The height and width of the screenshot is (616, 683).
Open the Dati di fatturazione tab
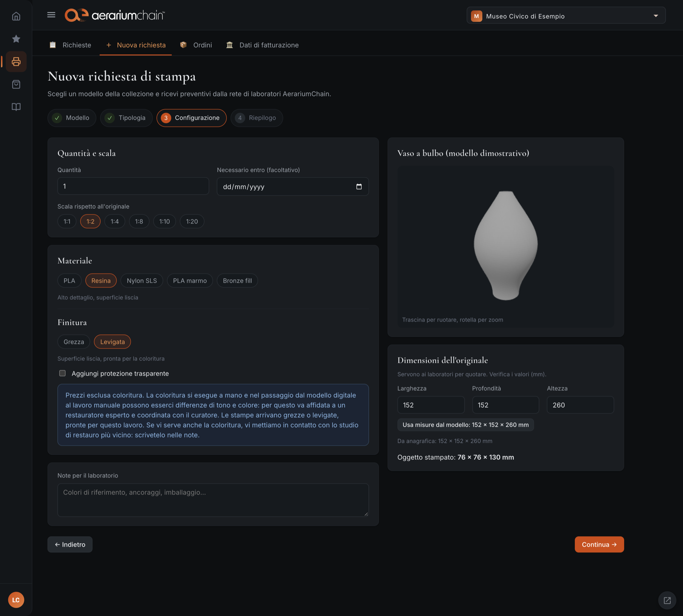pos(262,45)
